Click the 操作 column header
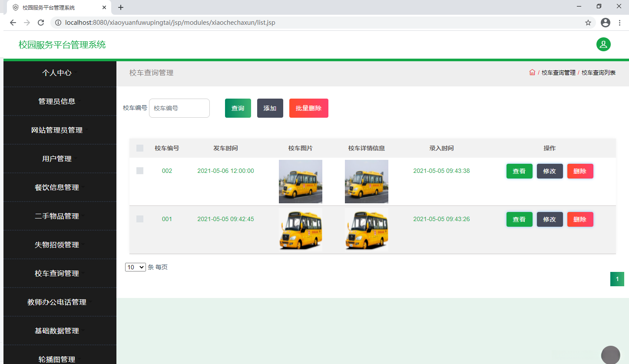 tap(550, 148)
